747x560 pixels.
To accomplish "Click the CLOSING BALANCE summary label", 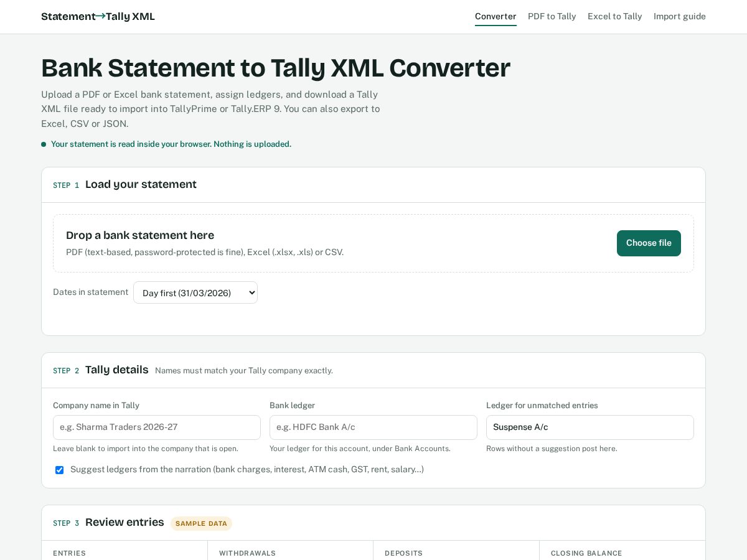I will click(586, 553).
